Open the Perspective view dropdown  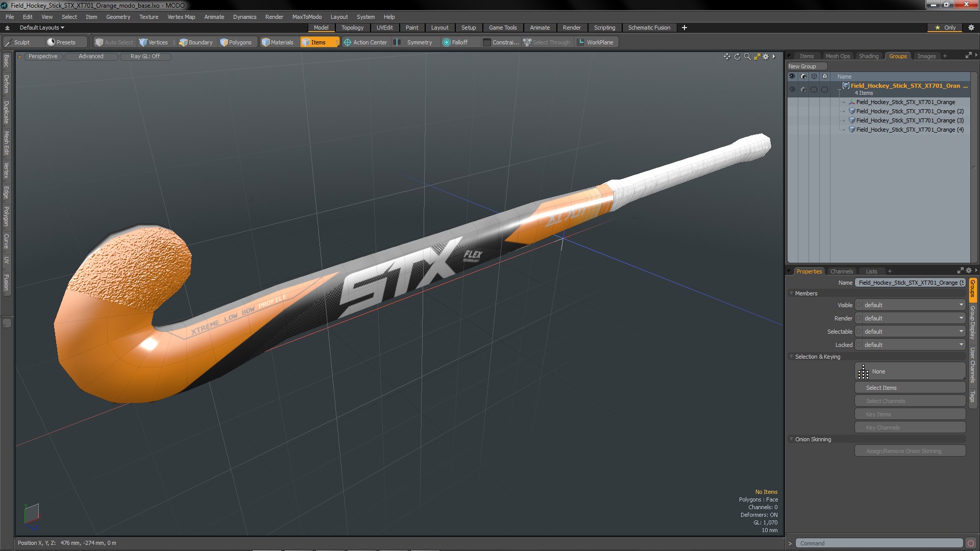coord(43,57)
